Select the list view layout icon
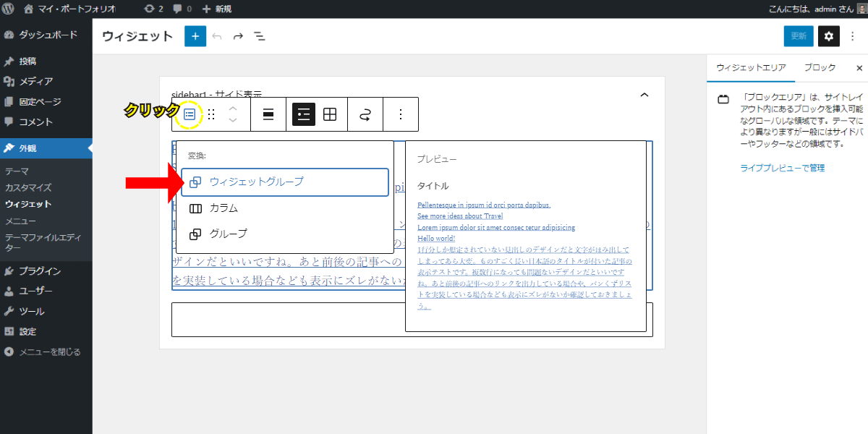The height and width of the screenshot is (434, 868). [304, 114]
